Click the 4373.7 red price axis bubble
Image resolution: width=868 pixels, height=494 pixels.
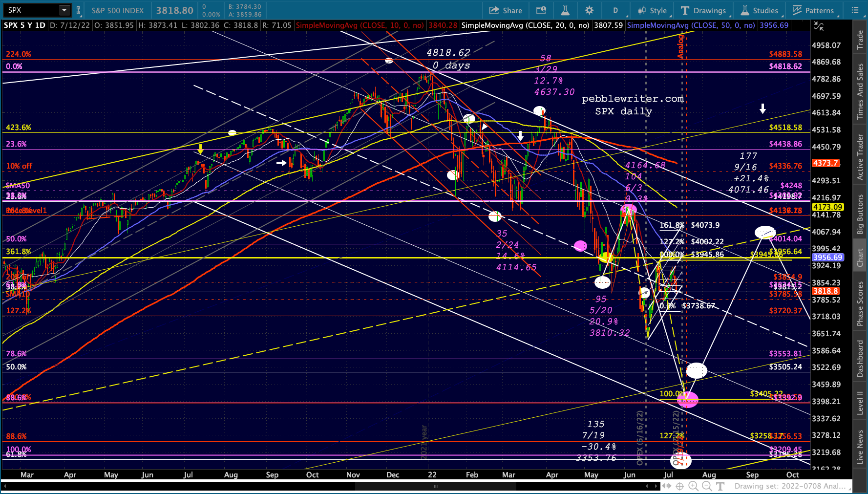pyautogui.click(x=826, y=163)
